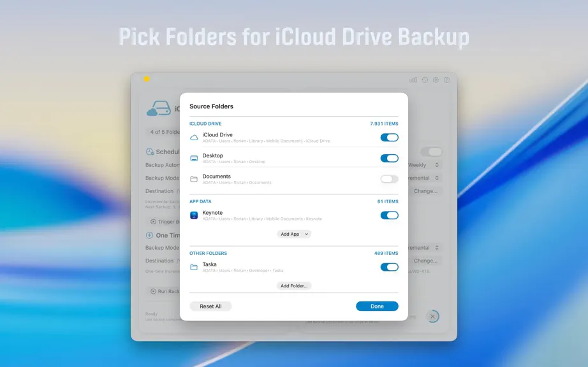Select the Desktop row title
Viewport: 588px width, 367px height.
(x=212, y=155)
